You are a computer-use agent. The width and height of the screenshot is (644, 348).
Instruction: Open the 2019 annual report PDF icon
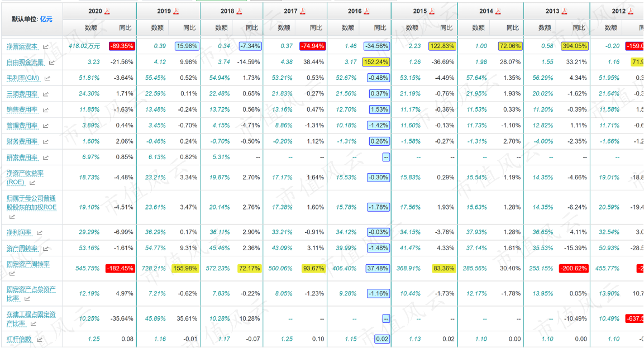[176, 12]
